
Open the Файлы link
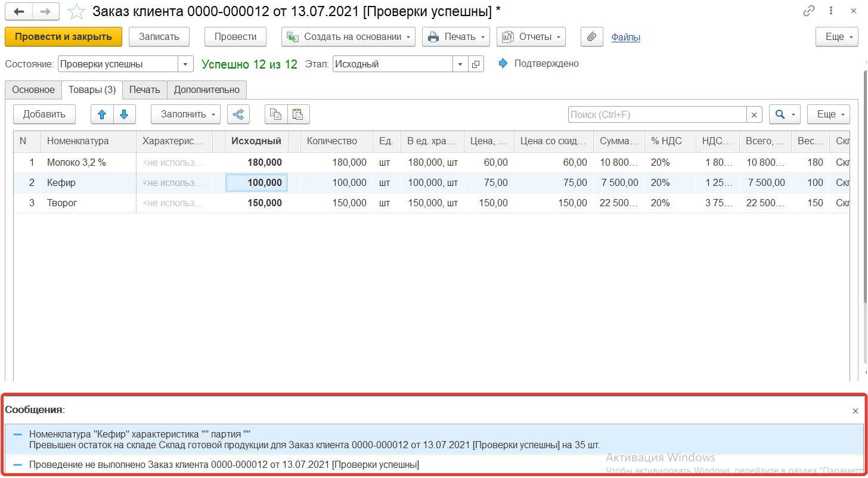(625, 38)
